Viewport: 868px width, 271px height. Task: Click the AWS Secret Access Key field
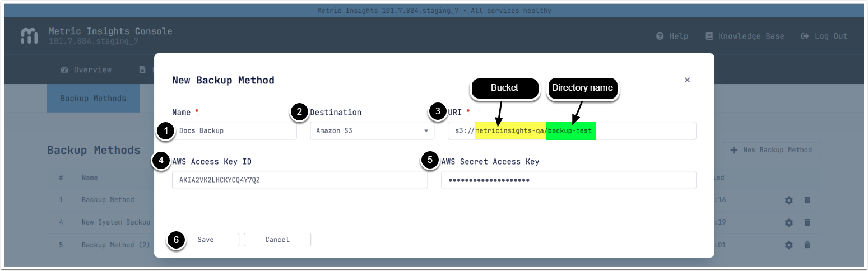coord(568,180)
